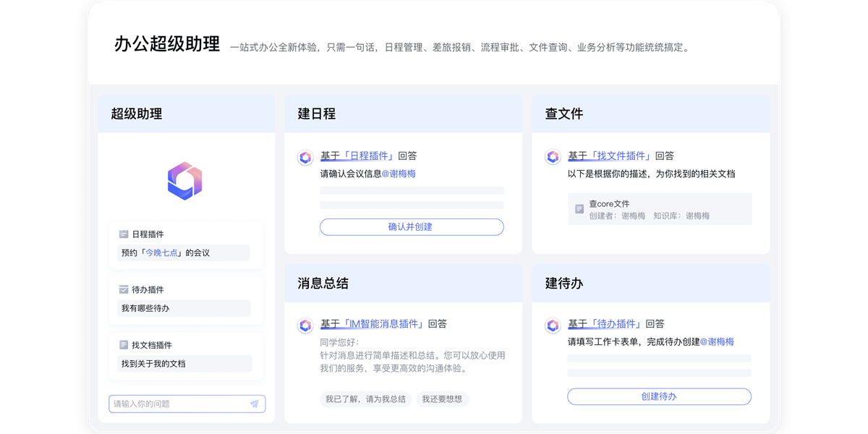Click the 找文档插件 label text
The width and height of the screenshot is (868, 434).
point(152,345)
